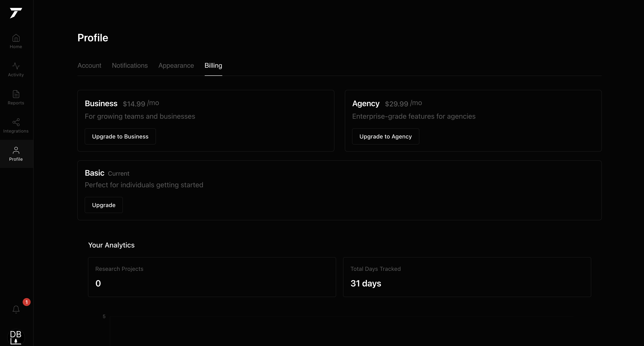This screenshot has height=346, width=644.
Task: Click 'For growing teams and businesses' text
Action: click(x=140, y=116)
